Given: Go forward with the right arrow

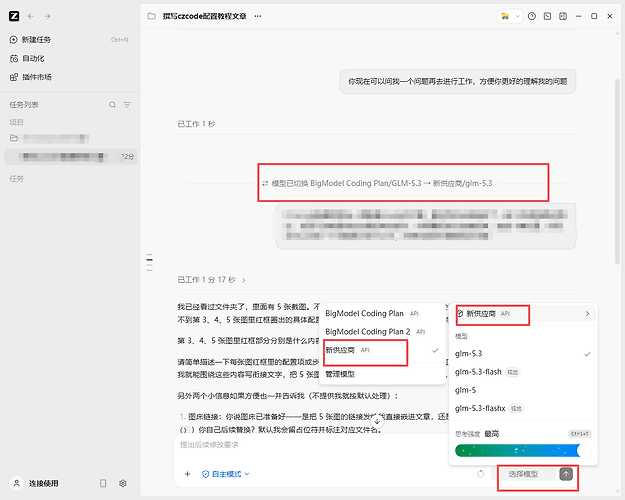Looking at the screenshot, I should pos(47,16).
